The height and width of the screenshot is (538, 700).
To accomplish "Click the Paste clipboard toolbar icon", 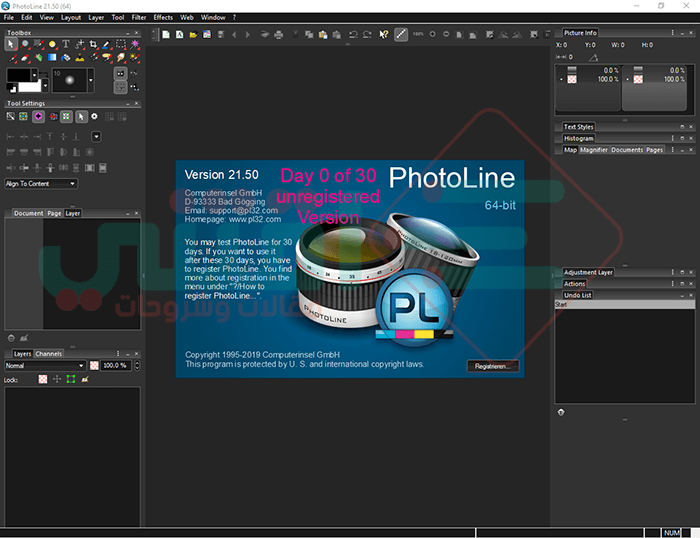I will (x=323, y=34).
